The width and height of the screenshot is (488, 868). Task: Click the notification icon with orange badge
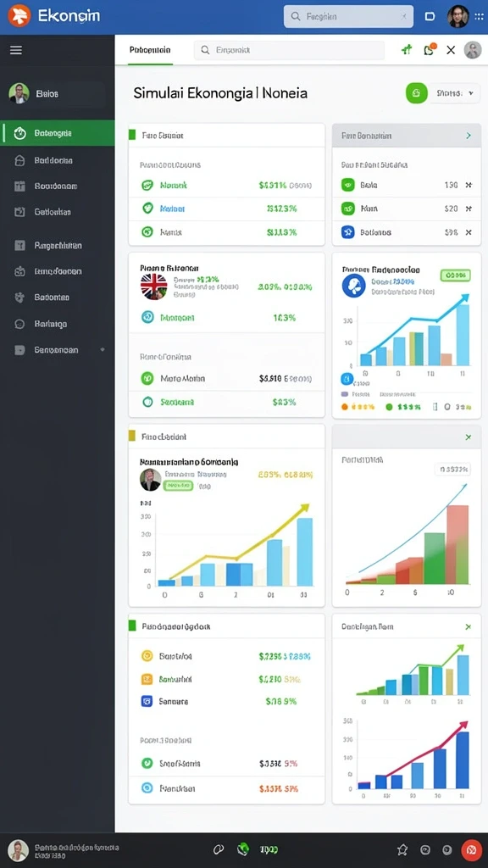click(x=430, y=50)
